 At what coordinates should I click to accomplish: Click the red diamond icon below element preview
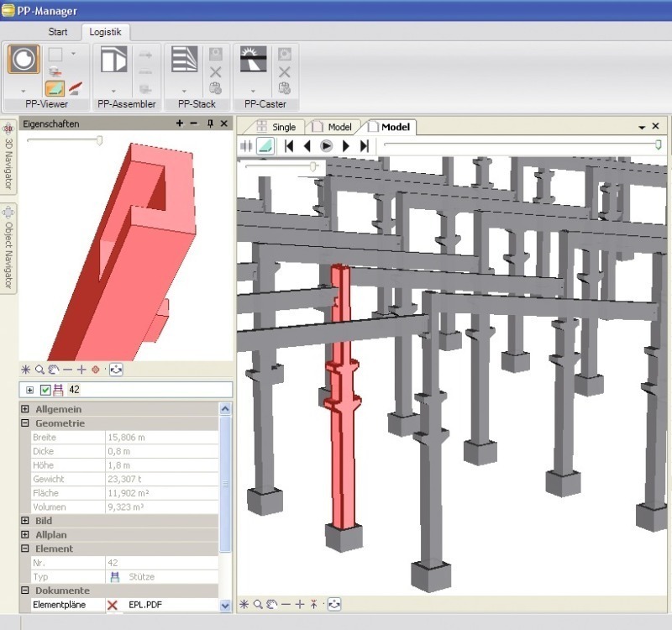96,370
